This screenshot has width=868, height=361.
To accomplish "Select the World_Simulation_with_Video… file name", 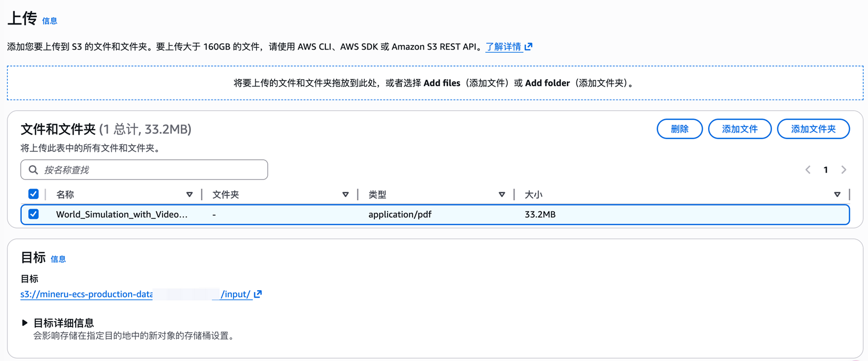I will pos(122,215).
